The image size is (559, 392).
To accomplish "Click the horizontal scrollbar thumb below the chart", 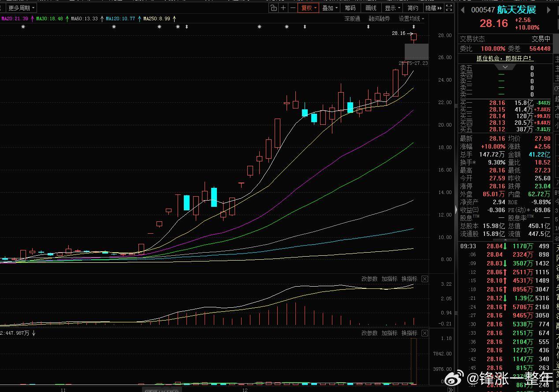I will coord(162,390).
